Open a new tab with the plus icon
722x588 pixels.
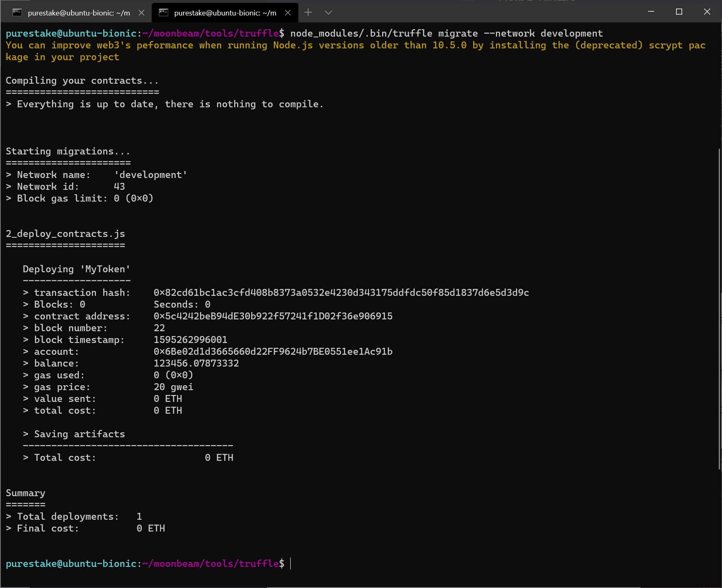[x=308, y=13]
